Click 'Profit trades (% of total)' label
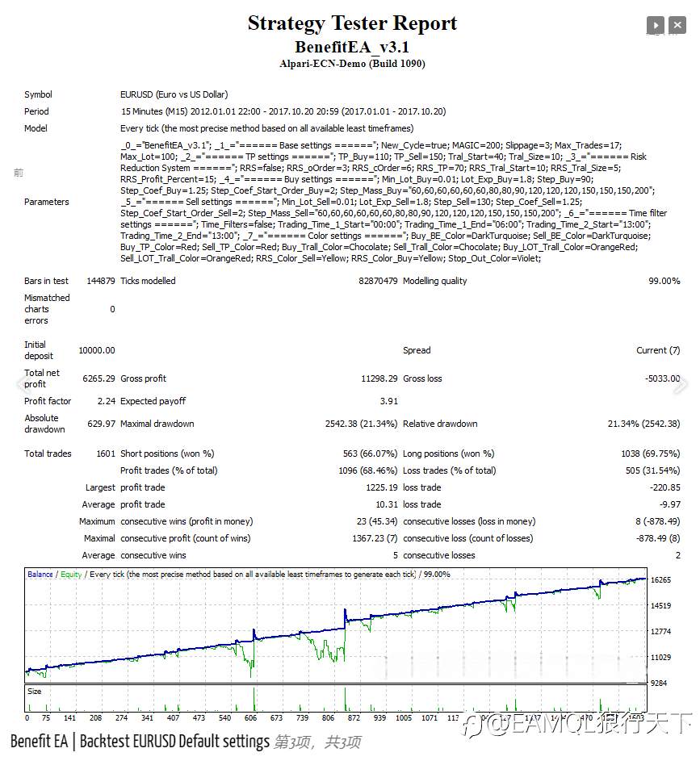700x765 pixels. (169, 470)
